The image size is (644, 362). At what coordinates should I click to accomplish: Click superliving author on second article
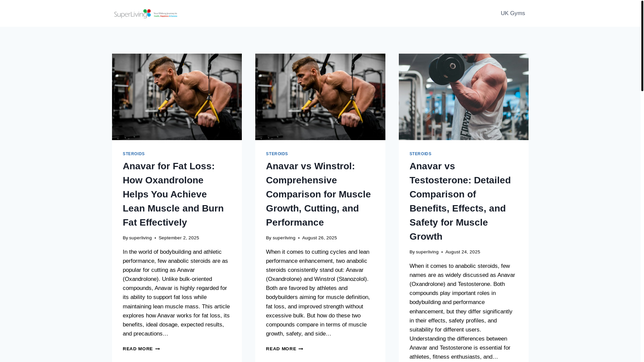tap(284, 238)
